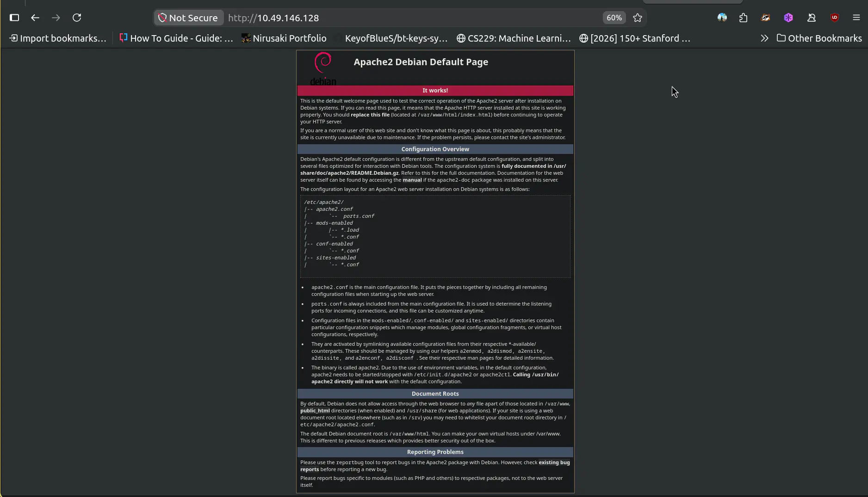The image size is (868, 497).
Task: Show more bookmarks with the double chevron
Action: tap(764, 38)
